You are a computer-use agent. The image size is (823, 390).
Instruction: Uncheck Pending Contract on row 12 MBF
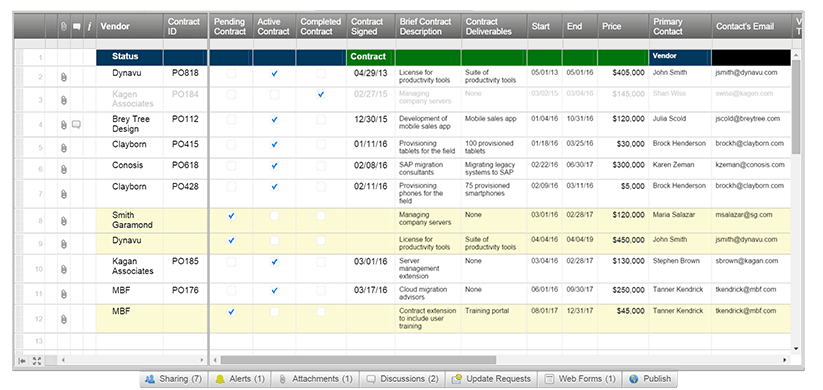point(231,312)
